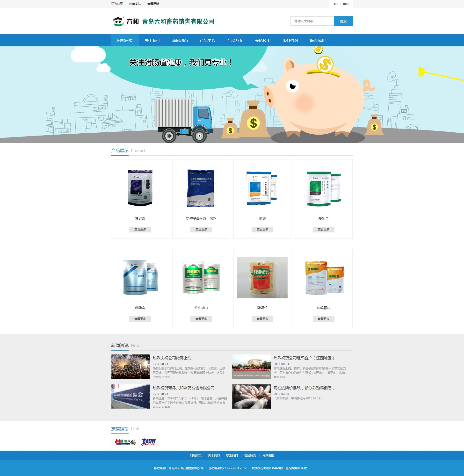Click 友情链接 section heading
Screen dimensions: 464x476
click(120, 429)
